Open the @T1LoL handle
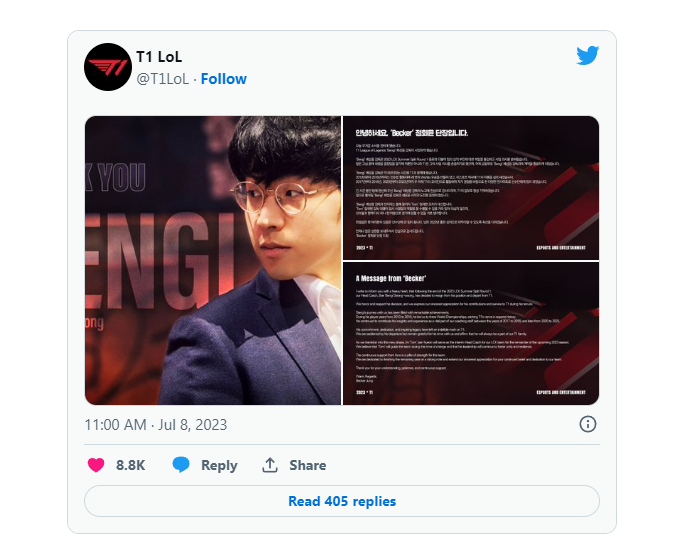This screenshot has height=551, width=680. pos(163,79)
